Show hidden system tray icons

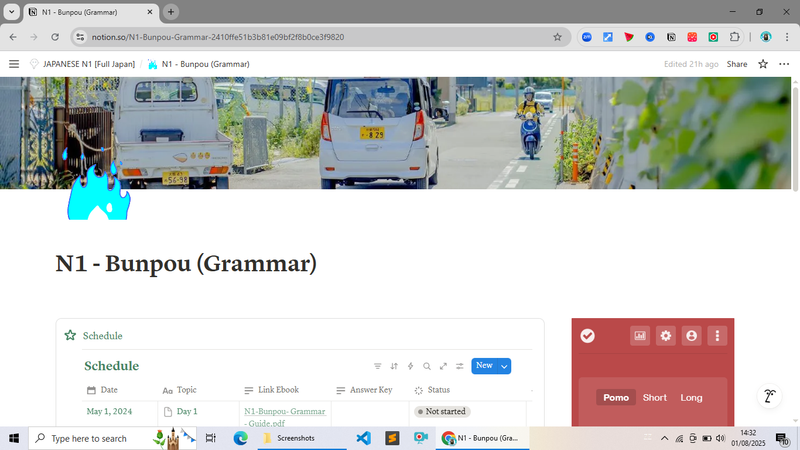664,438
